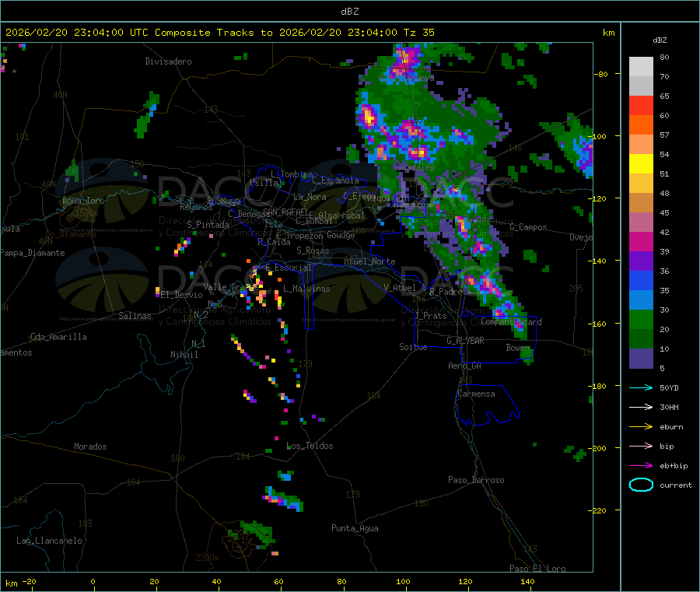This screenshot has width=700, height=592.
Task: Click the '140' tick on bottom axis
Action: pos(527,581)
